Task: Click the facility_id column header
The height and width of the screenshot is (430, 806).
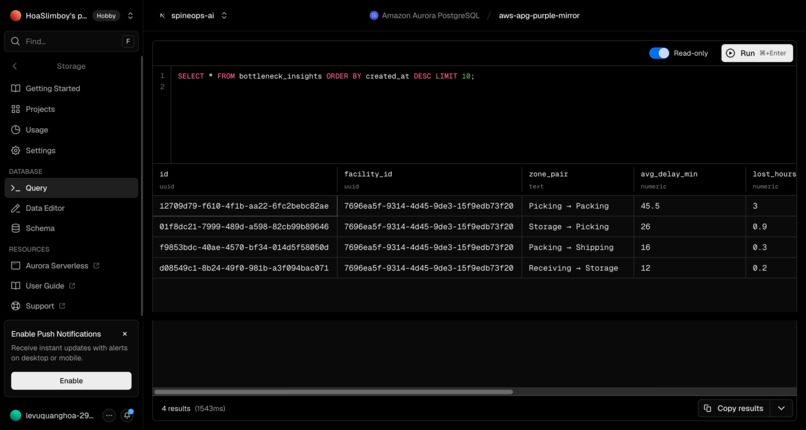Action: tap(430, 179)
